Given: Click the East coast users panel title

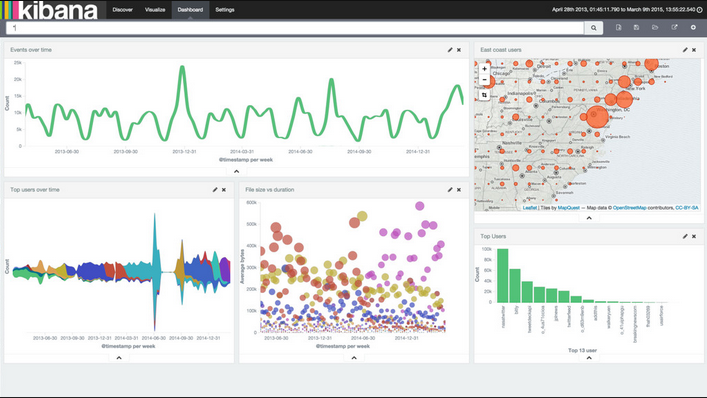Looking at the screenshot, I should click(x=500, y=50).
